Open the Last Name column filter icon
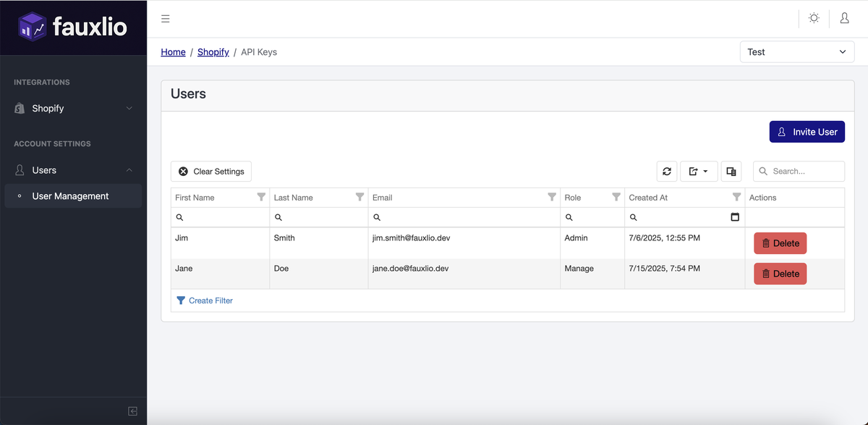 click(x=359, y=197)
